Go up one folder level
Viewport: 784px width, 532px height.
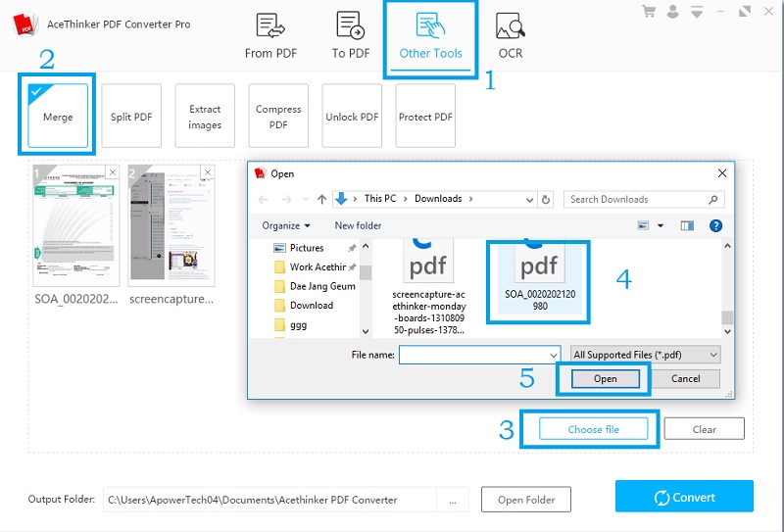click(322, 200)
